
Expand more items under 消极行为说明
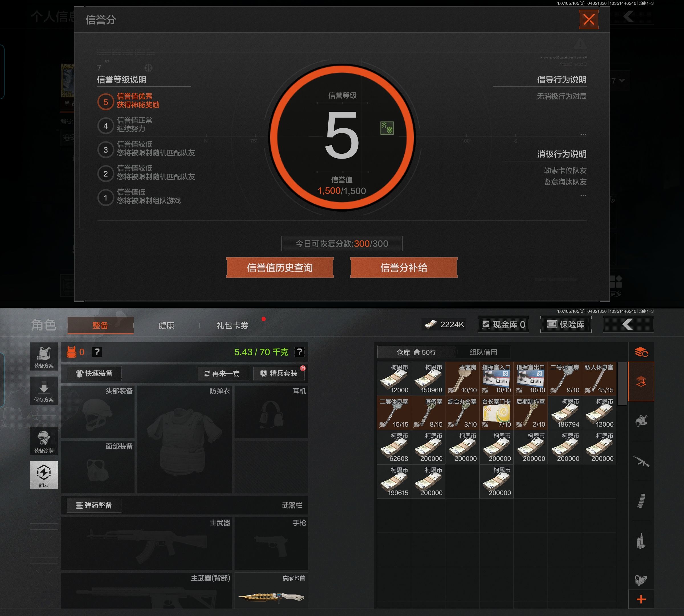[583, 195]
